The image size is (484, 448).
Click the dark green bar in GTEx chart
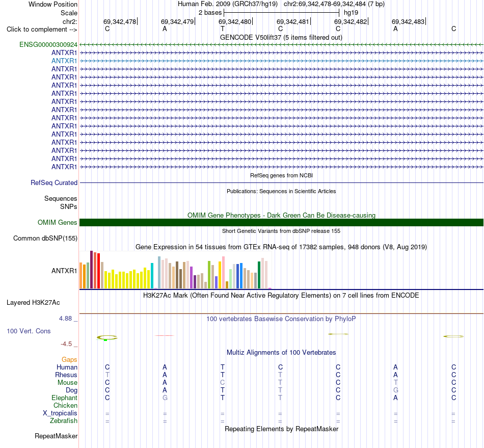coord(259,275)
